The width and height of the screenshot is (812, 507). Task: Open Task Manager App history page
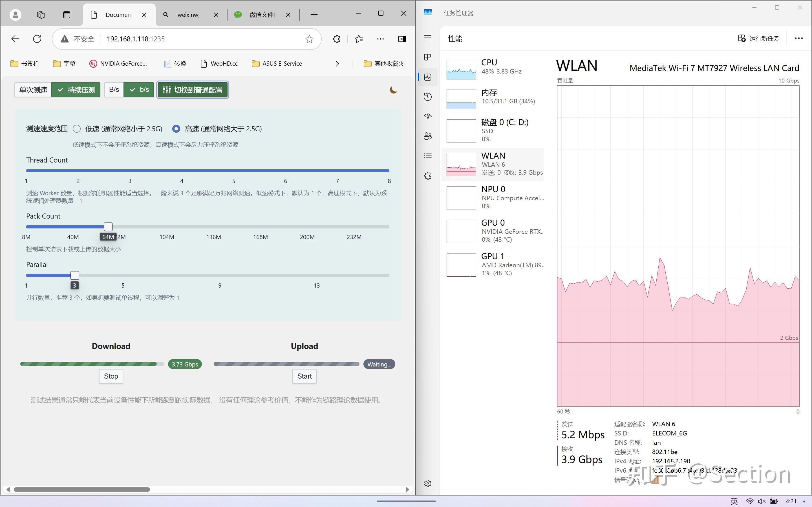(427, 97)
